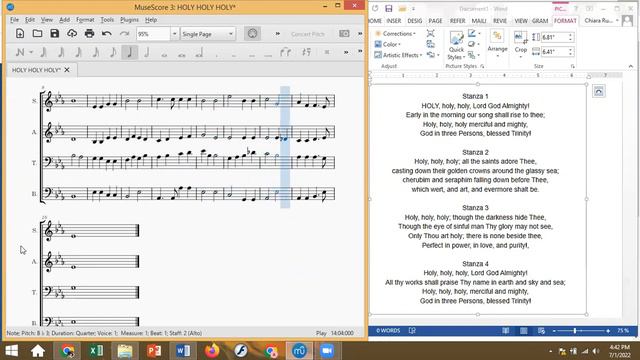The image size is (640, 360).
Task: Create a new score in MuseScore
Action: [x=20, y=34]
